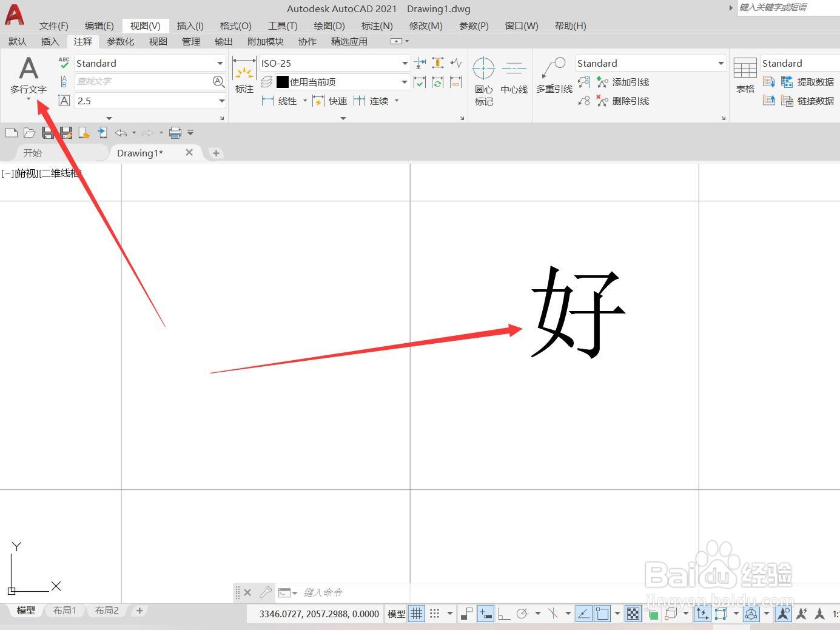Add new layout with plus button
Image resolution: width=840 pixels, height=630 pixels.
[139, 611]
